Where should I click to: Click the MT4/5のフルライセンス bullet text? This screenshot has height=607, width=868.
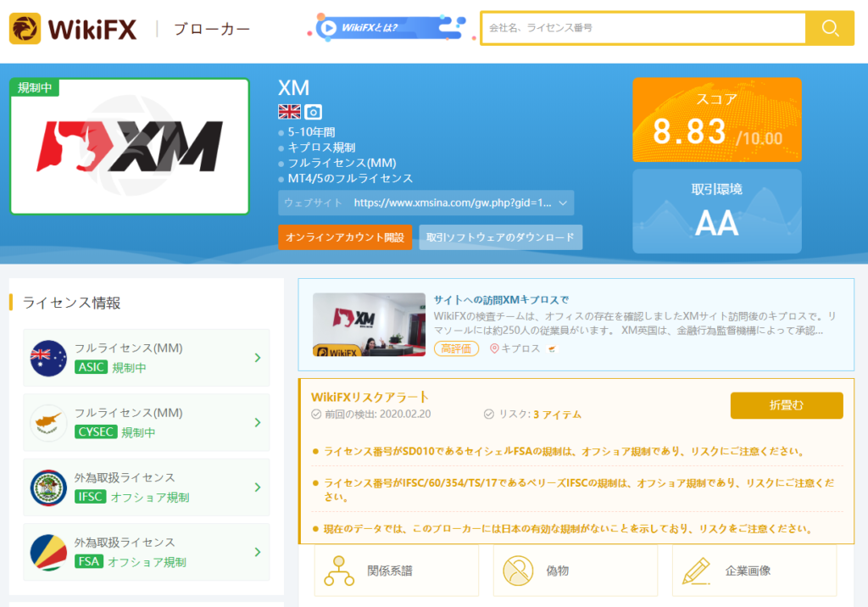pos(350,178)
